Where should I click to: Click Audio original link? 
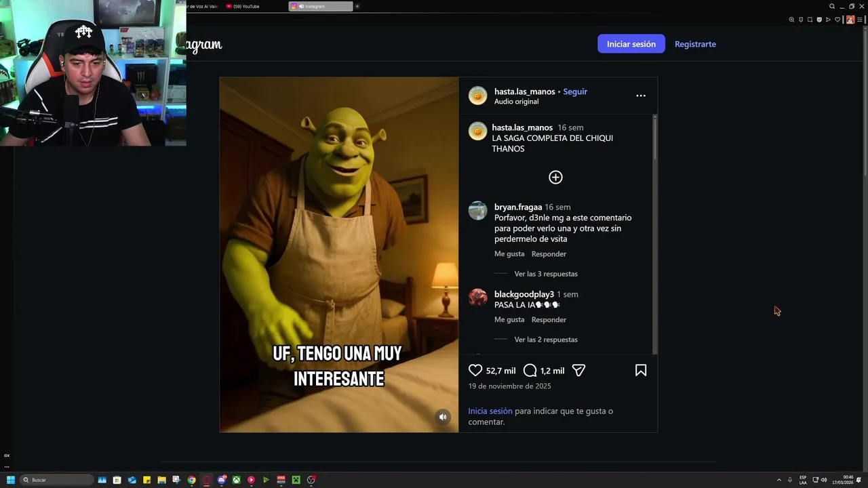[x=517, y=102]
